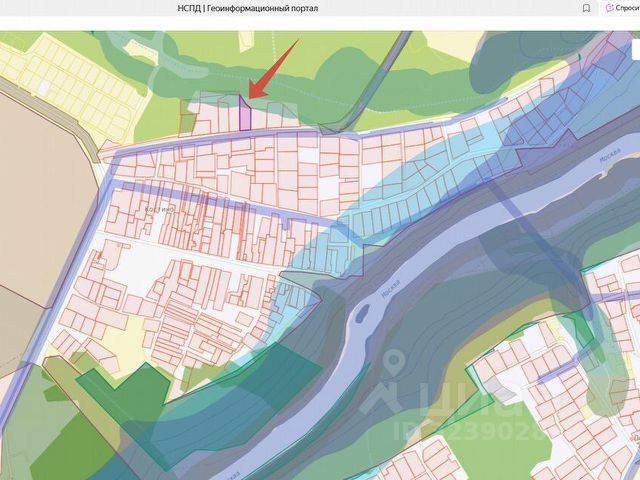
Task: Click the "Костино" village label on the map
Action: [x=159, y=209]
